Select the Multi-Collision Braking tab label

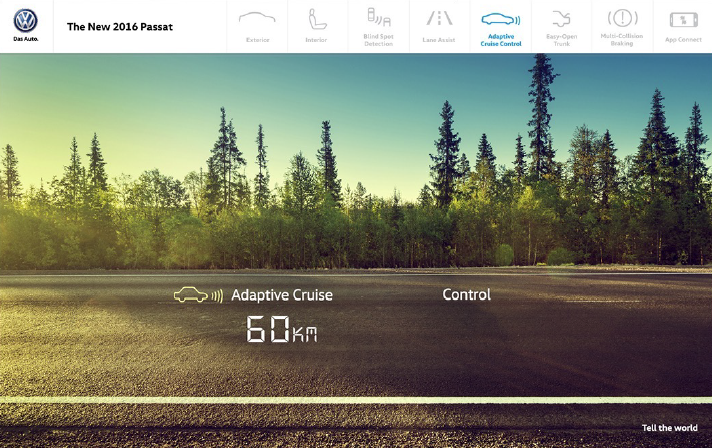coord(622,41)
